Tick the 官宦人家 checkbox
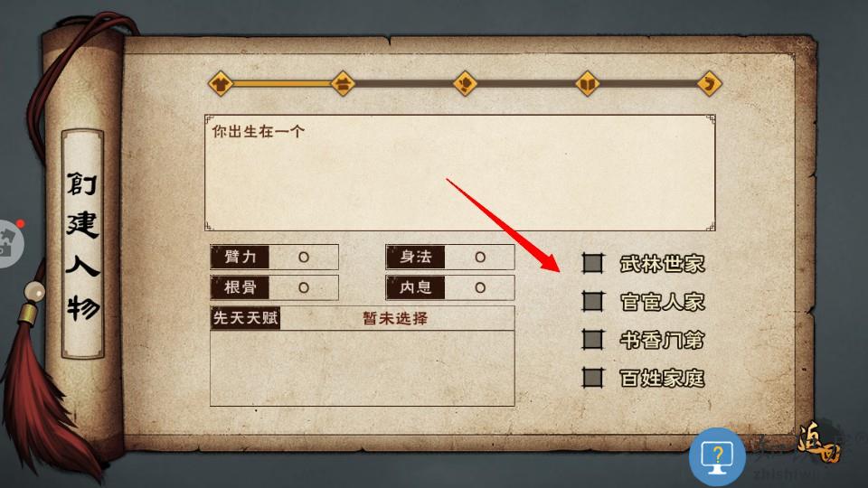Viewport: 868px width, 488px height. point(593,302)
